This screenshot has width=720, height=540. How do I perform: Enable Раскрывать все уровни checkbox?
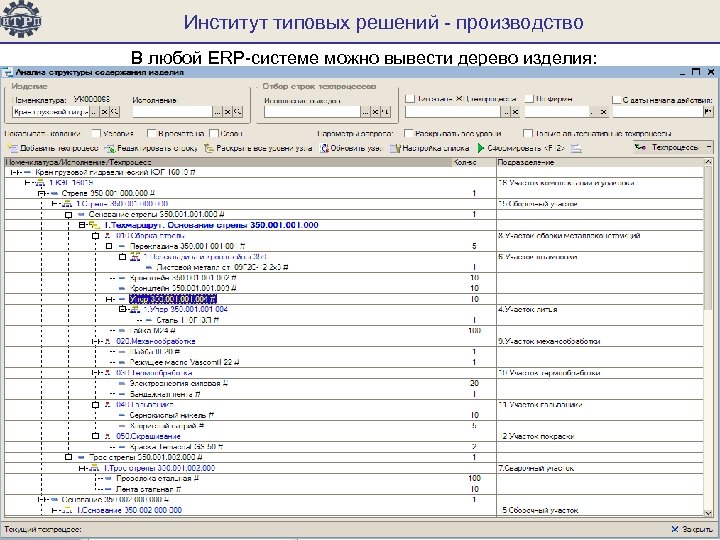click(409, 134)
